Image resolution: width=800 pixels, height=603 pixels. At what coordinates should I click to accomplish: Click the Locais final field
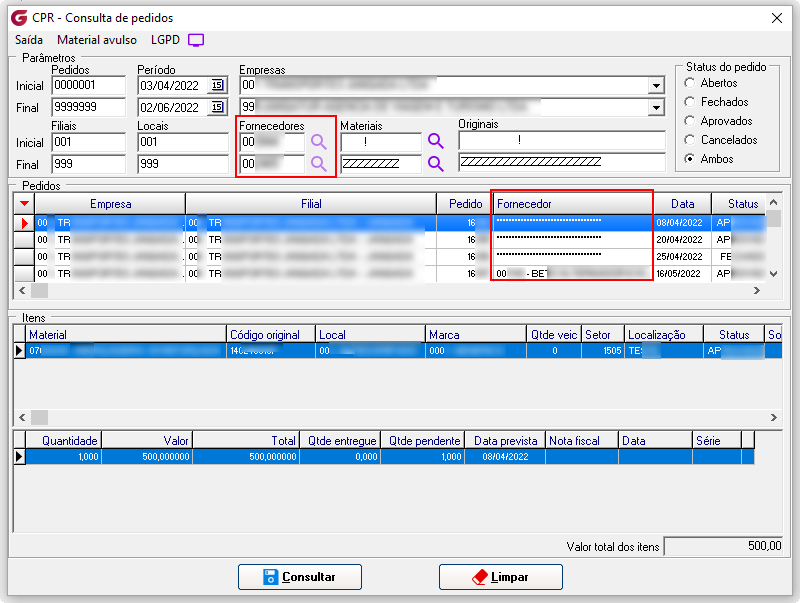tap(183, 164)
